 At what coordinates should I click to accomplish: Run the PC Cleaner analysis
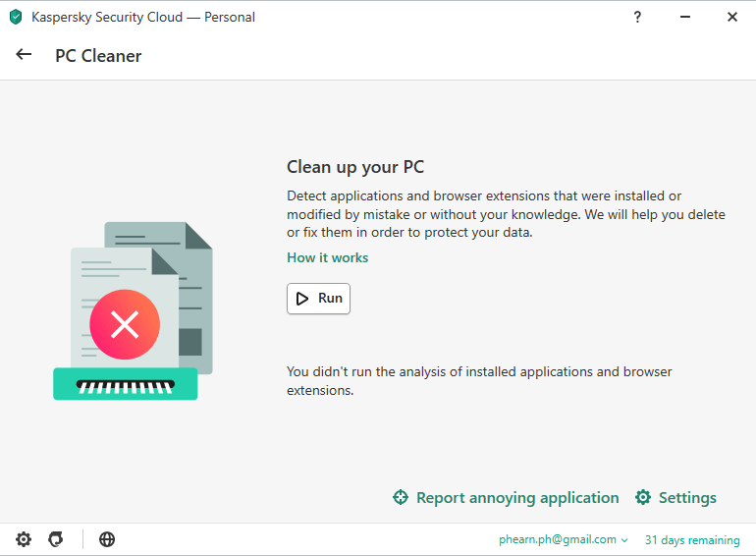coord(318,299)
